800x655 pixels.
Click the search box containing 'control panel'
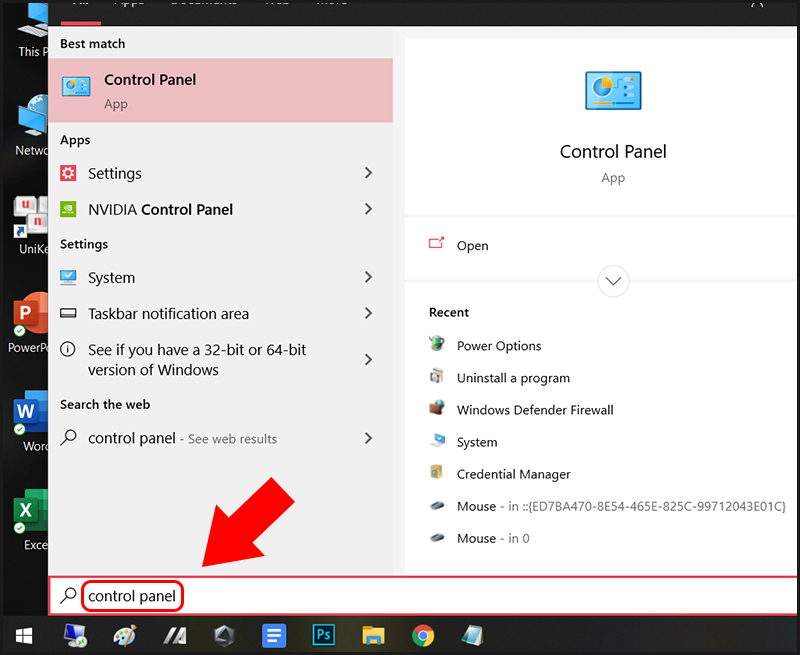423,596
